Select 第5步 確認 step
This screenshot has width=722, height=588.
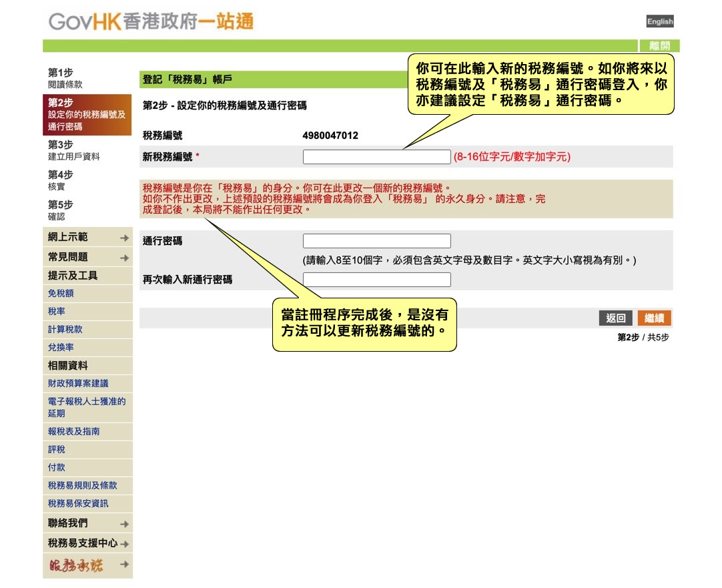click(x=60, y=210)
